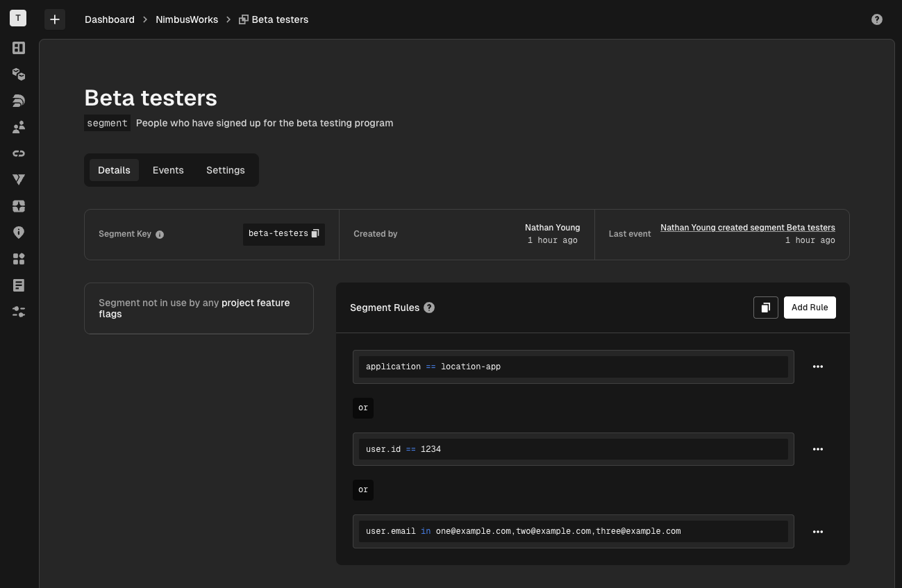Click Nathan Young under Created by
This screenshot has width=902, height=588.
point(553,228)
